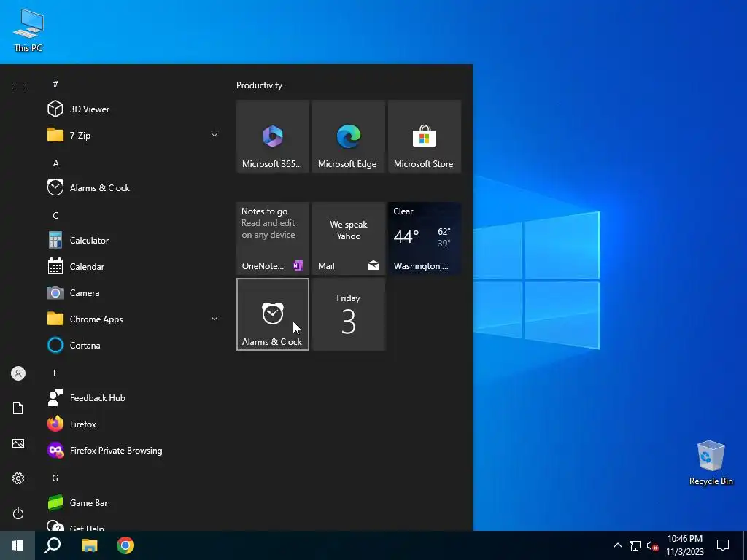Open the Action Center notifications icon
This screenshot has width=747, height=560.
click(723, 545)
